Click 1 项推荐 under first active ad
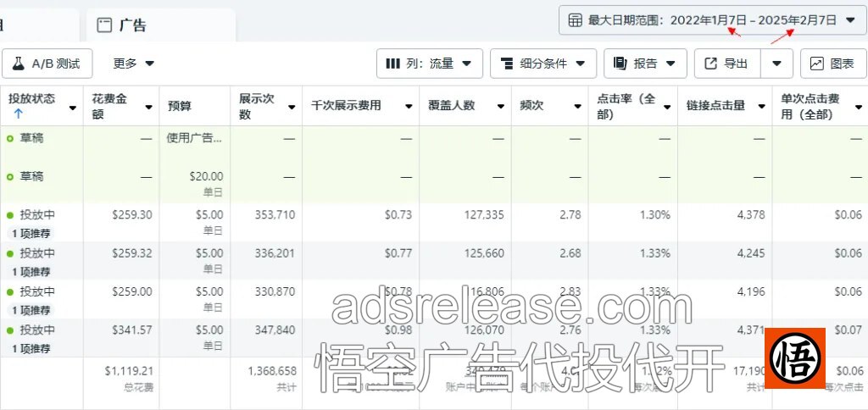 coord(31,234)
